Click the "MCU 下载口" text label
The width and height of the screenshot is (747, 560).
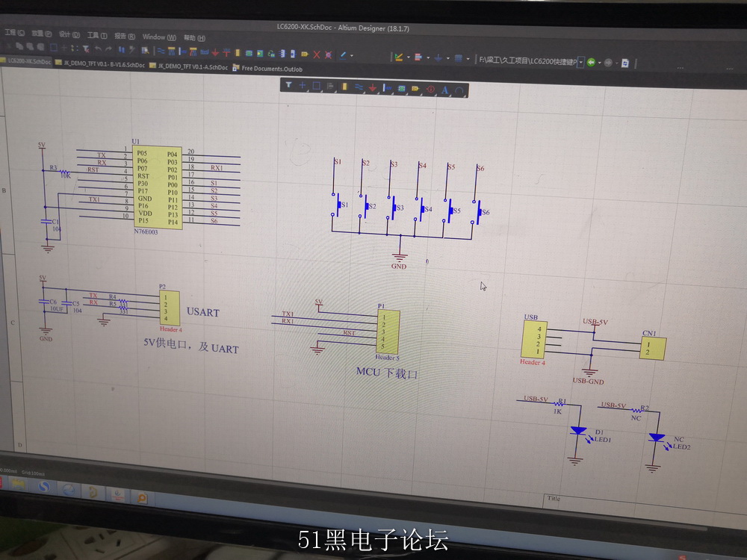click(x=387, y=373)
